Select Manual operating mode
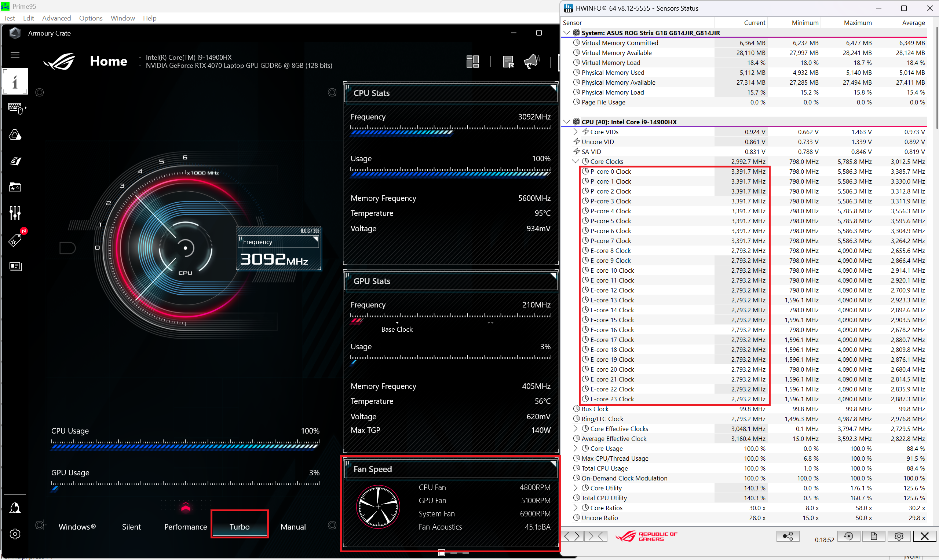The image size is (939, 560). 293,526
